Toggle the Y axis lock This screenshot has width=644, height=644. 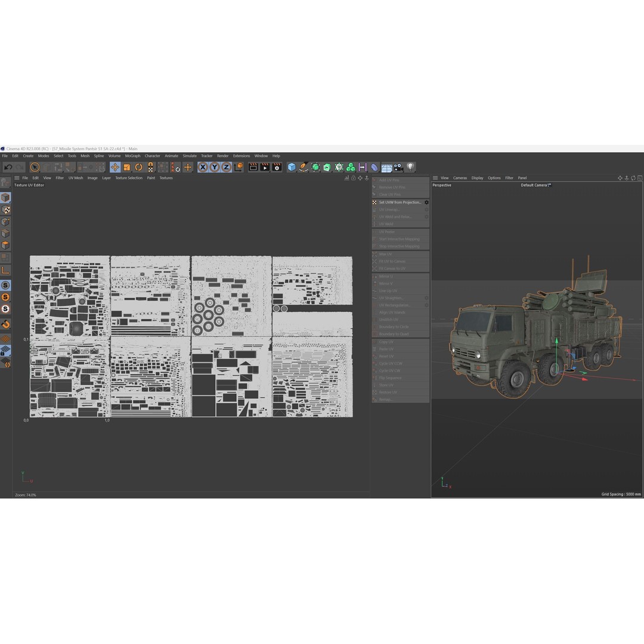tap(214, 168)
